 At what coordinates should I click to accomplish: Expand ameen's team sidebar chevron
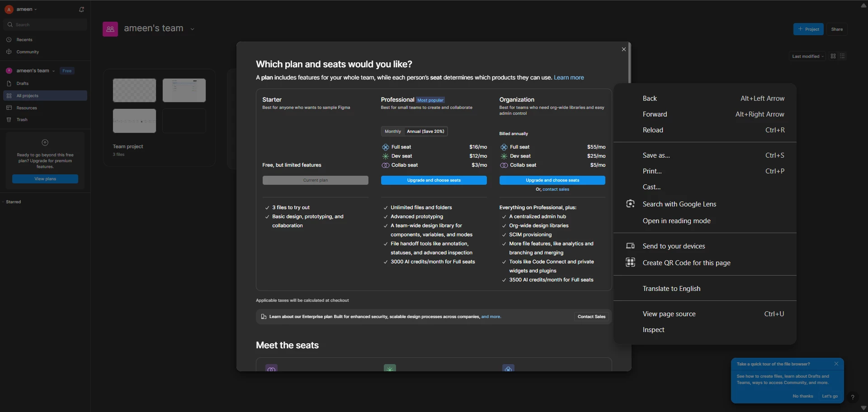[x=53, y=71]
